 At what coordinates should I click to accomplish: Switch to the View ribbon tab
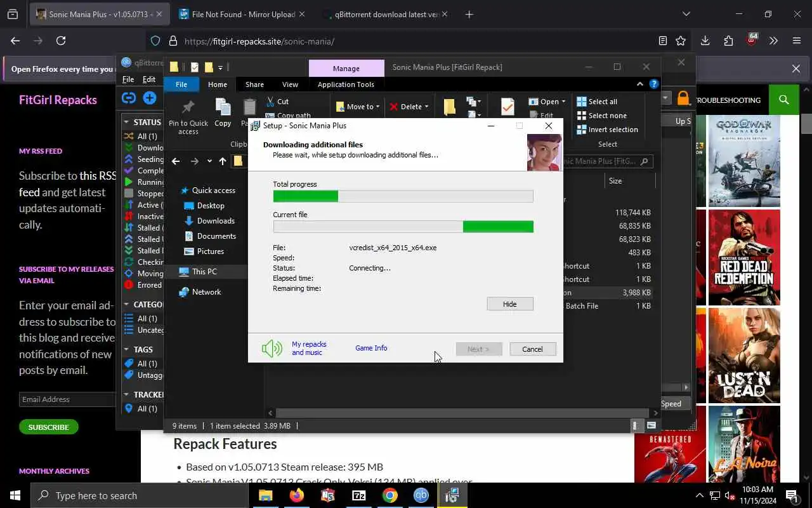(290, 84)
